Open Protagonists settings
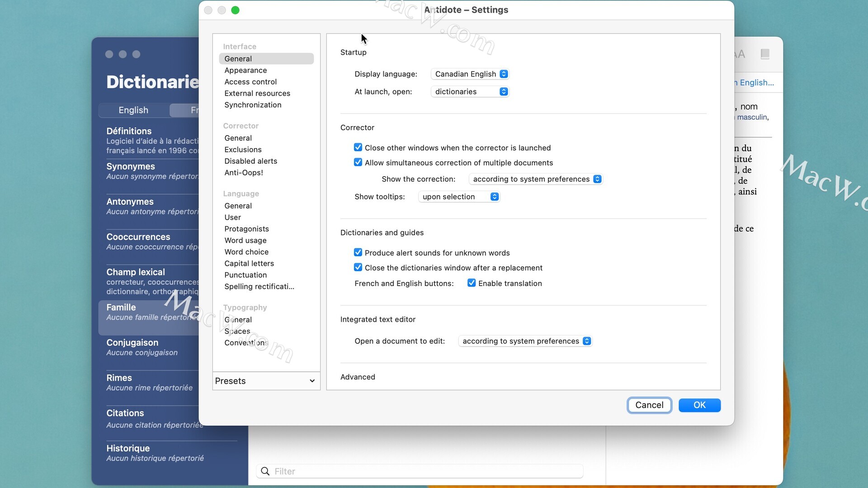Screen dimensions: 868x488 (246, 229)
